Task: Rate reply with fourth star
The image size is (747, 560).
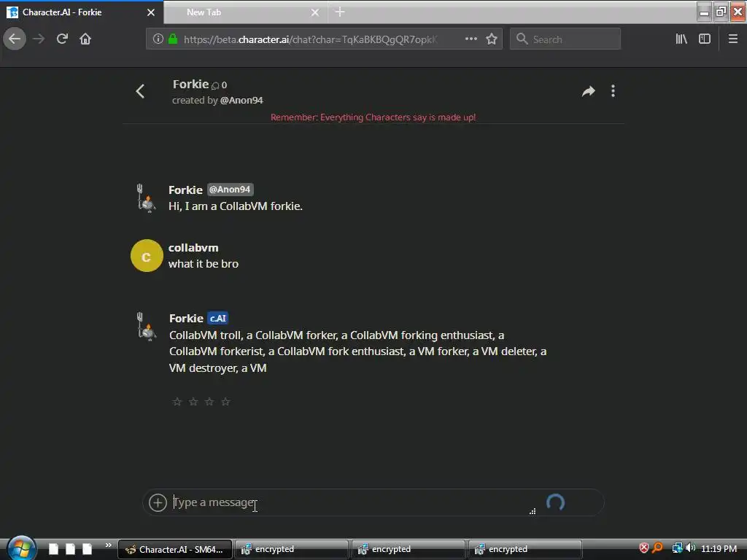Action: pos(226,402)
